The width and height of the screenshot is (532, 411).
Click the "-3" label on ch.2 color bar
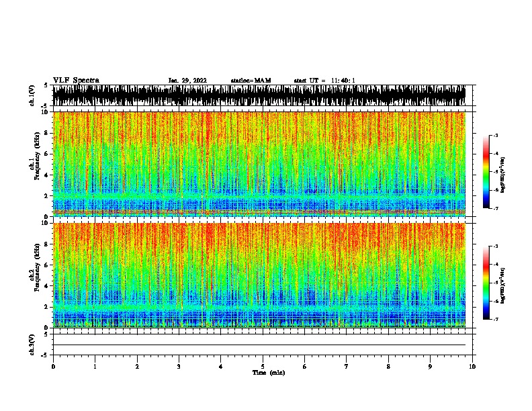(496, 246)
